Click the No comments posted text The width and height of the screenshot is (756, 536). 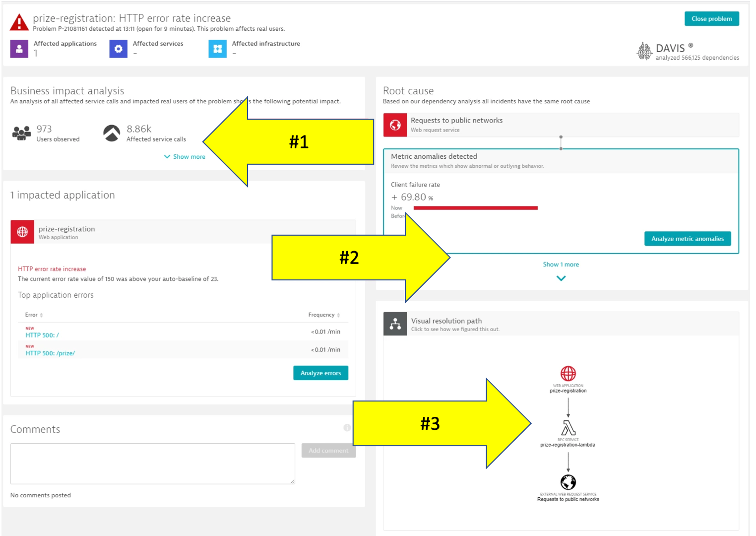coord(41,495)
